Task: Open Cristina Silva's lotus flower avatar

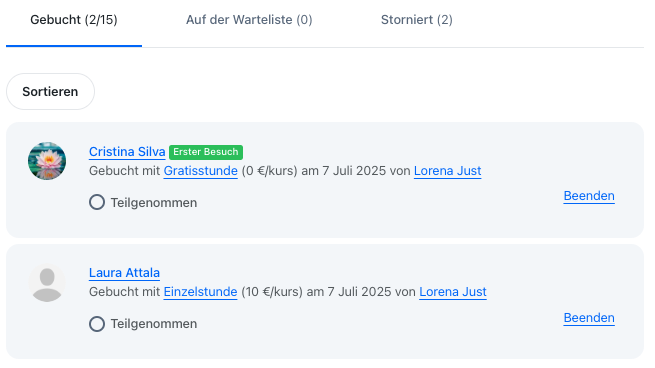Action: (47, 161)
